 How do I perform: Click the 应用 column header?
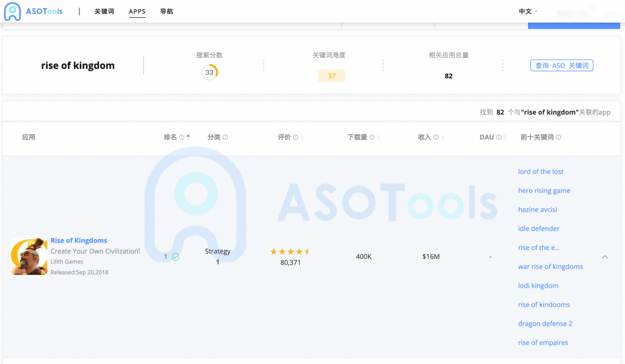pyautogui.click(x=28, y=137)
